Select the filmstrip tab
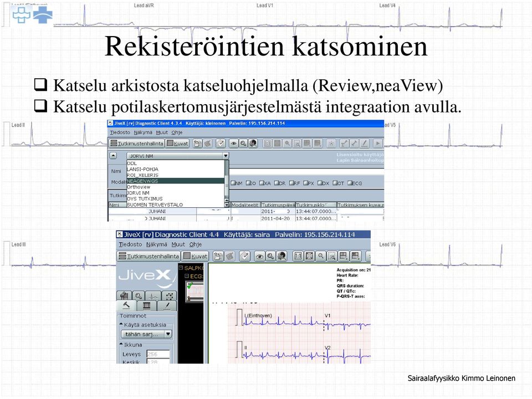 [146, 306]
